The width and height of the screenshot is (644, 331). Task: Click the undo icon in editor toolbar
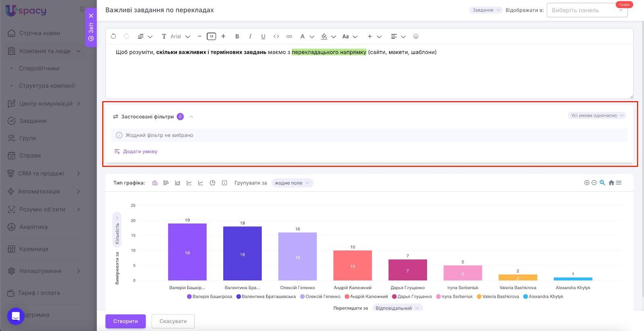pos(114,36)
